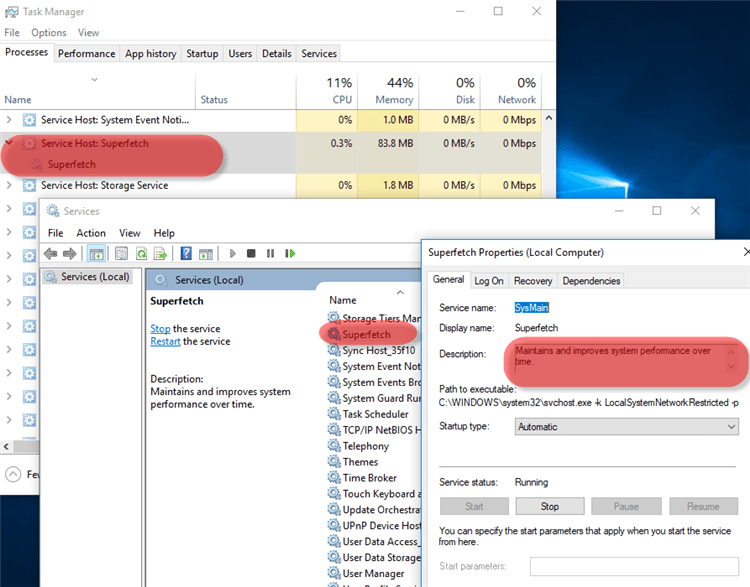This screenshot has width=750, height=587.
Task: Click CPU column header in Task Manager
Action: coord(327,90)
